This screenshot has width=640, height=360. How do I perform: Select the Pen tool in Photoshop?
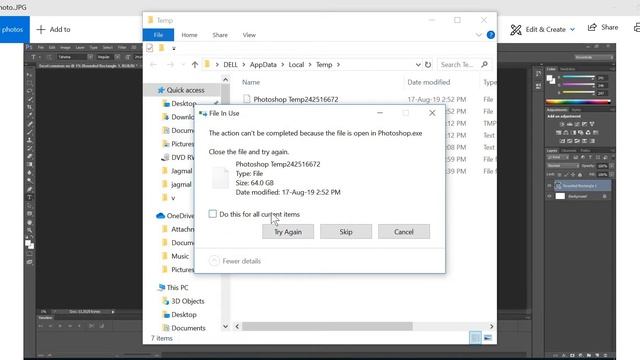tap(29, 189)
